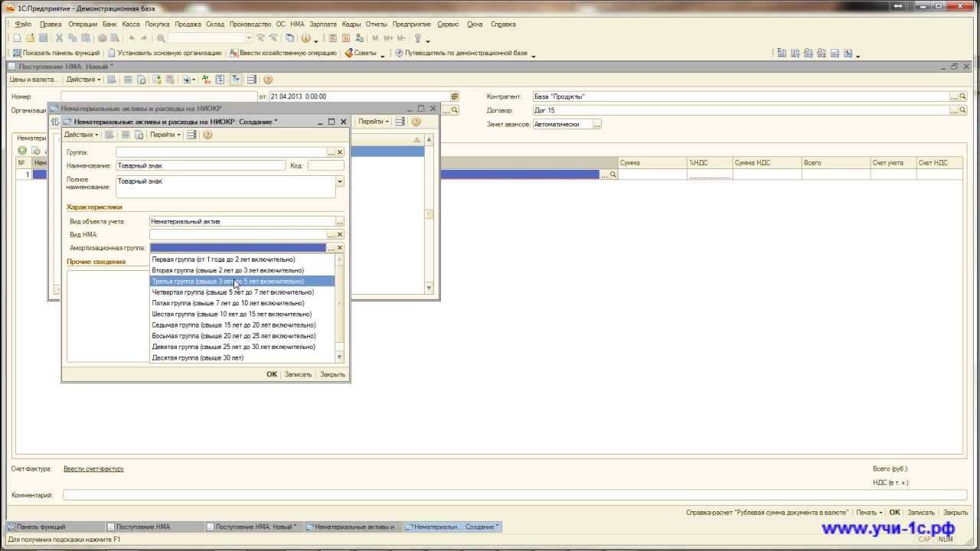Switch to Поступление НМА window tab
Viewport: 980px width, 551px height.
pos(155,527)
